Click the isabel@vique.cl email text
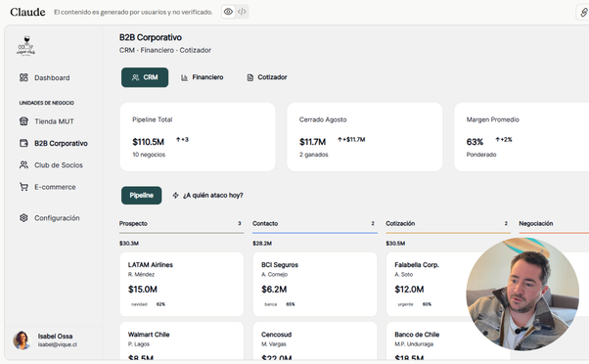This screenshot has height=364, width=589. 58,344
